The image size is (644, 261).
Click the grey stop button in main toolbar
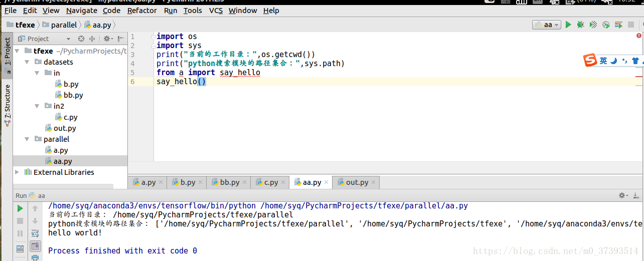tap(630, 25)
